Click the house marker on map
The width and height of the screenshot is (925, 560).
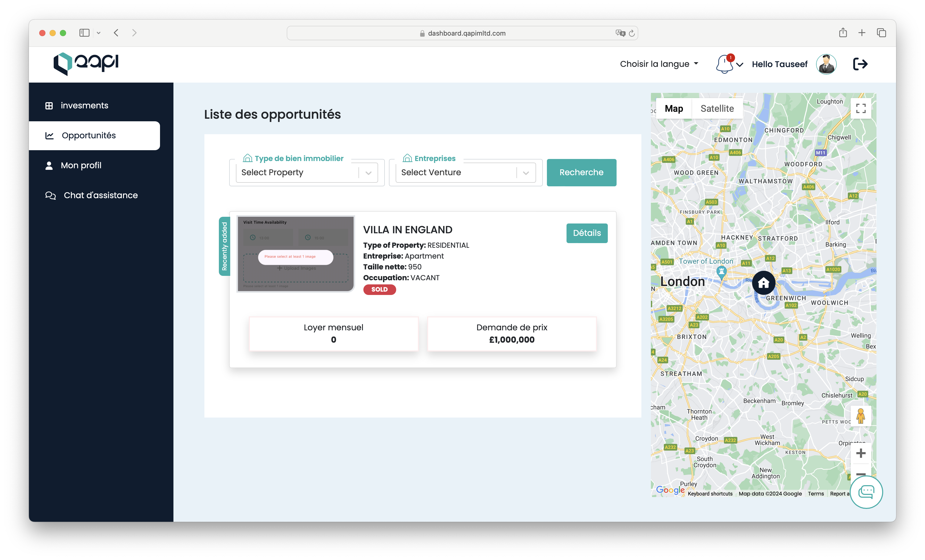(763, 283)
